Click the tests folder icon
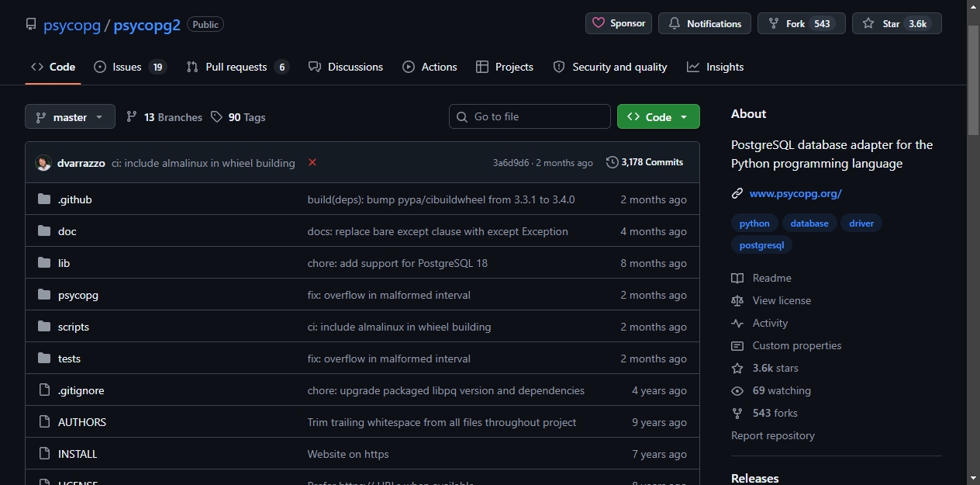This screenshot has width=980, height=485. point(44,359)
